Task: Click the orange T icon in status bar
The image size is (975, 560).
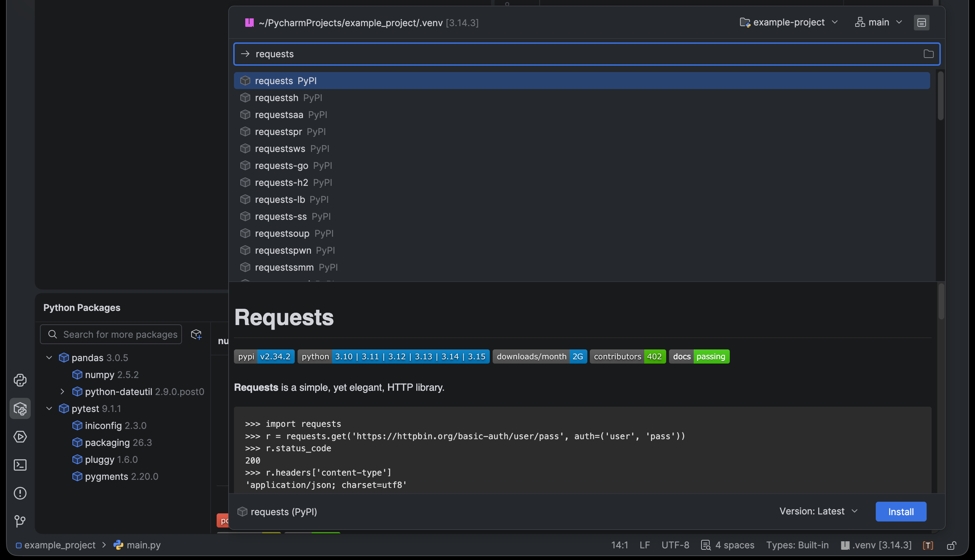Action: [928, 545]
